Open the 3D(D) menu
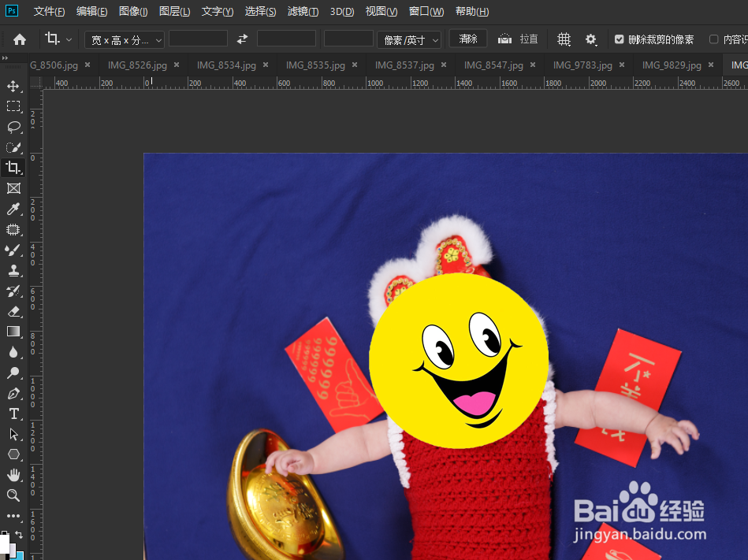 tap(342, 12)
